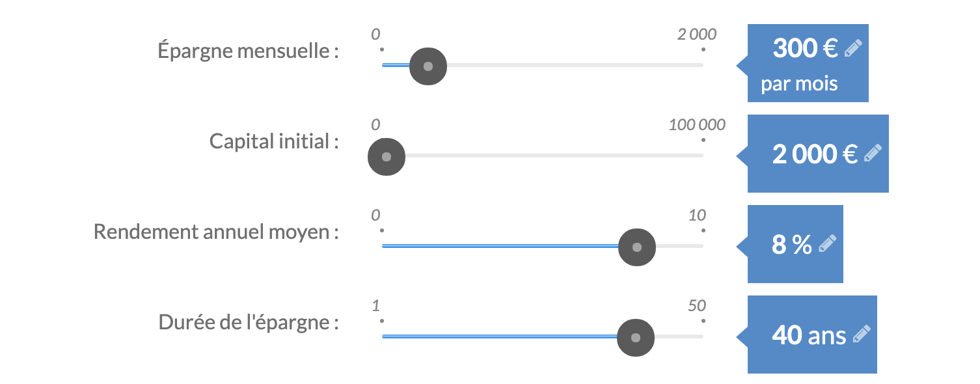
Task: Click the 8 % annual return value
Action: [791, 245]
